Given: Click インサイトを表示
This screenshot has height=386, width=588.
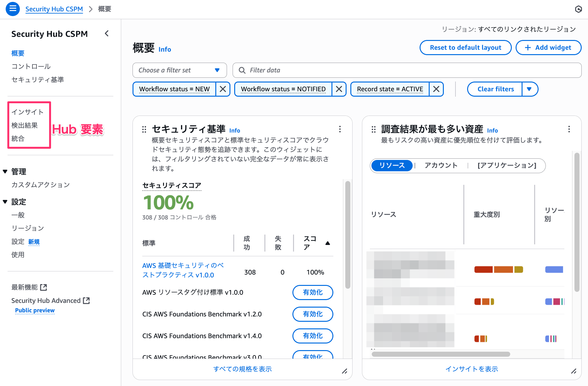Looking at the screenshot, I should tap(472, 369).
